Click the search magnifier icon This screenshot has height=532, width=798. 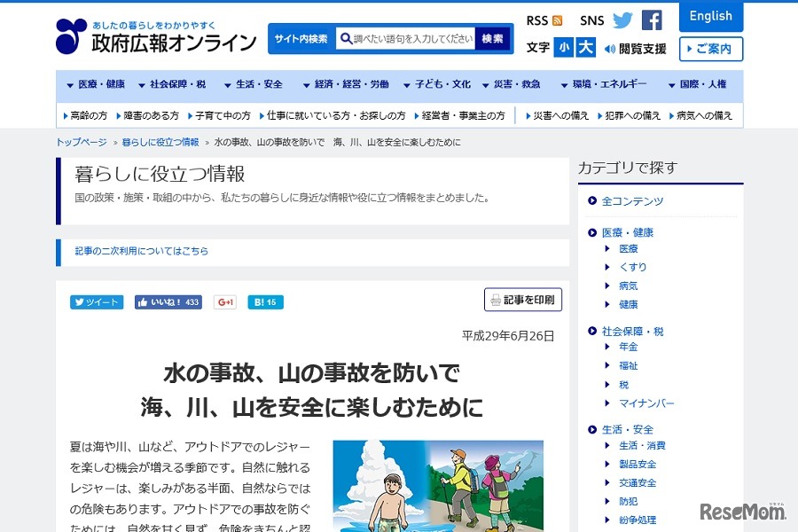(x=346, y=39)
